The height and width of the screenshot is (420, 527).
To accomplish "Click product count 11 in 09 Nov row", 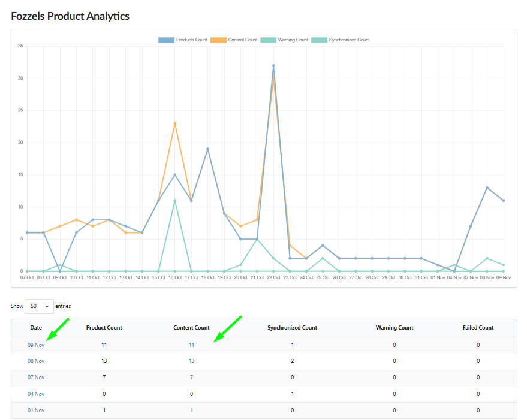I will point(104,345).
